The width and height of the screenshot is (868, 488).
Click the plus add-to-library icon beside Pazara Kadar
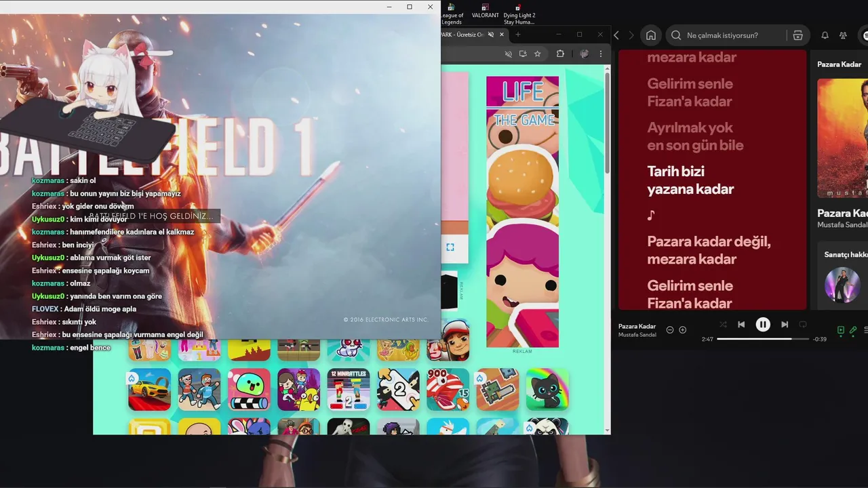[683, 330]
